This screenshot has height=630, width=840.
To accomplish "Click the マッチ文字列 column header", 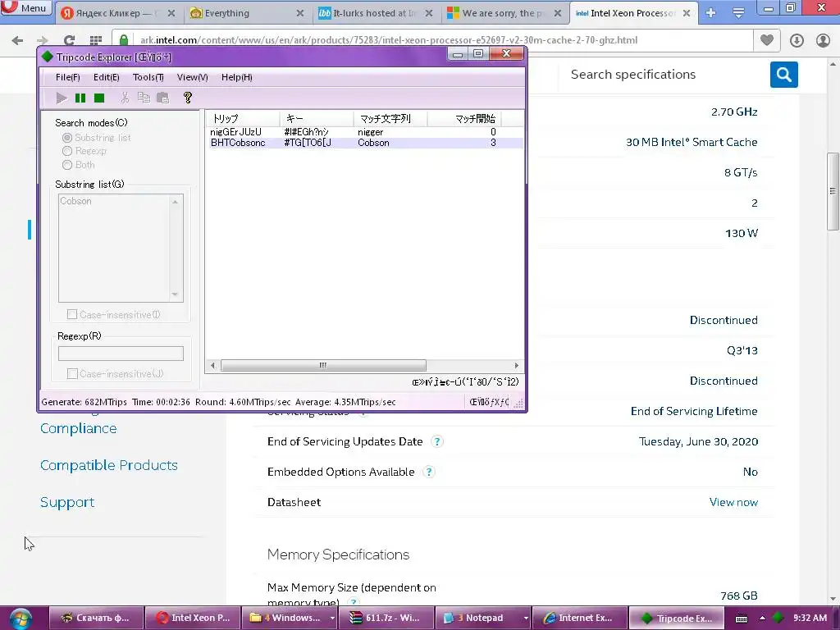I will point(390,118).
